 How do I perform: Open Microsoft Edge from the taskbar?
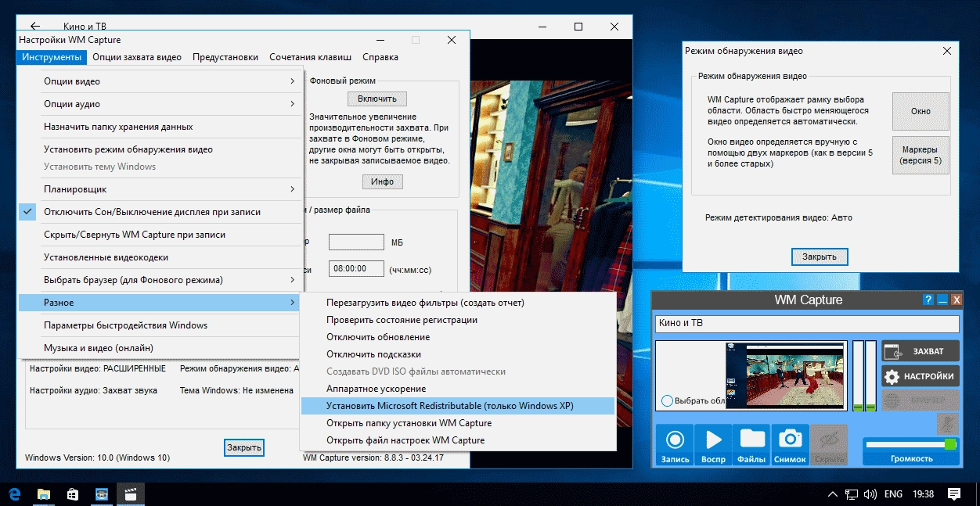[x=14, y=494]
